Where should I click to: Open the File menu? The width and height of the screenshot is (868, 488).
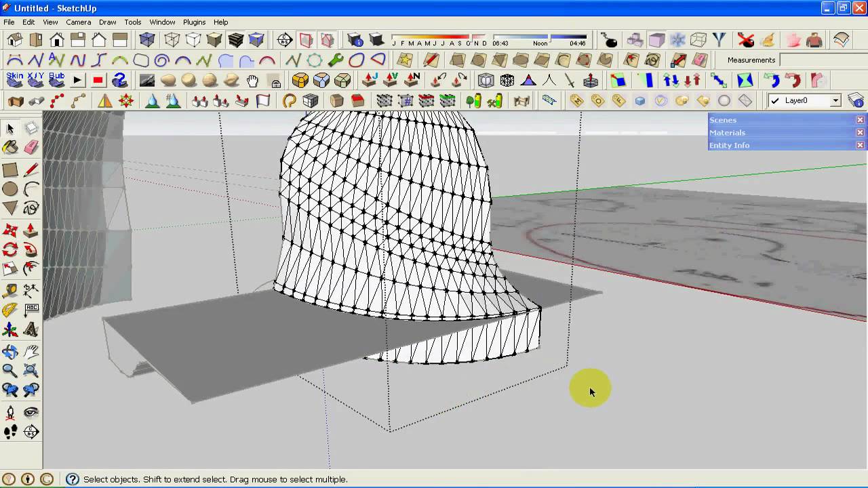(x=9, y=22)
